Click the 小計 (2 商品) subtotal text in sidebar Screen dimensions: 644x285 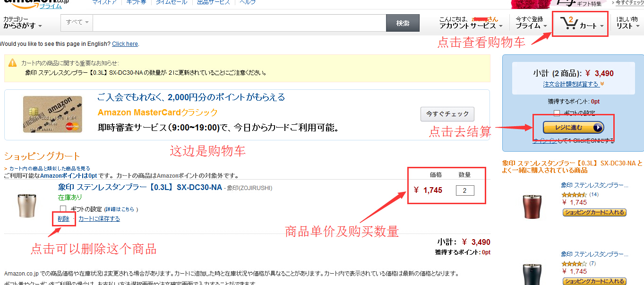574,73
